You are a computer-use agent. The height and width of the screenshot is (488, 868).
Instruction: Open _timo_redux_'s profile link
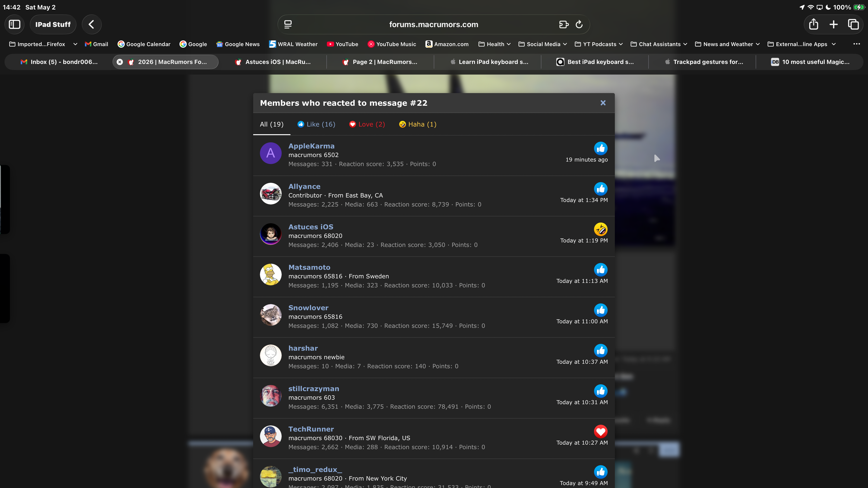click(315, 469)
